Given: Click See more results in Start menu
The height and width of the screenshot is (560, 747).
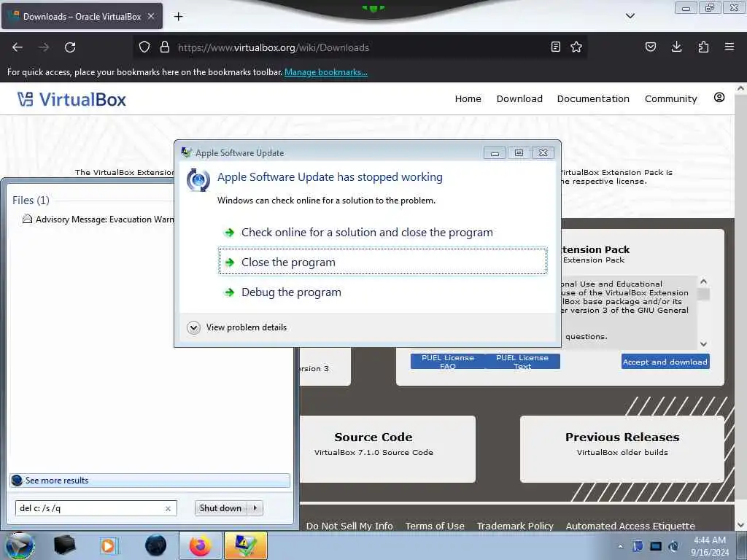Looking at the screenshot, I should tap(150, 481).
